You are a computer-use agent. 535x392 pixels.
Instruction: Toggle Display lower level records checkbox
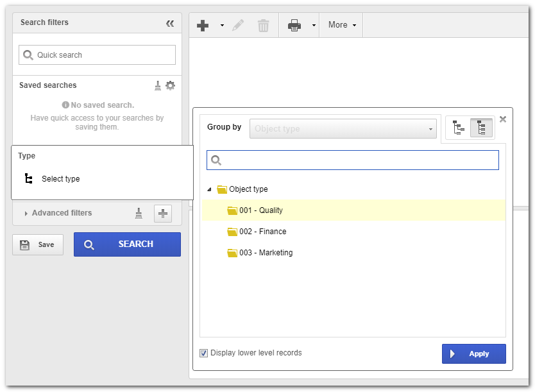[x=204, y=353]
